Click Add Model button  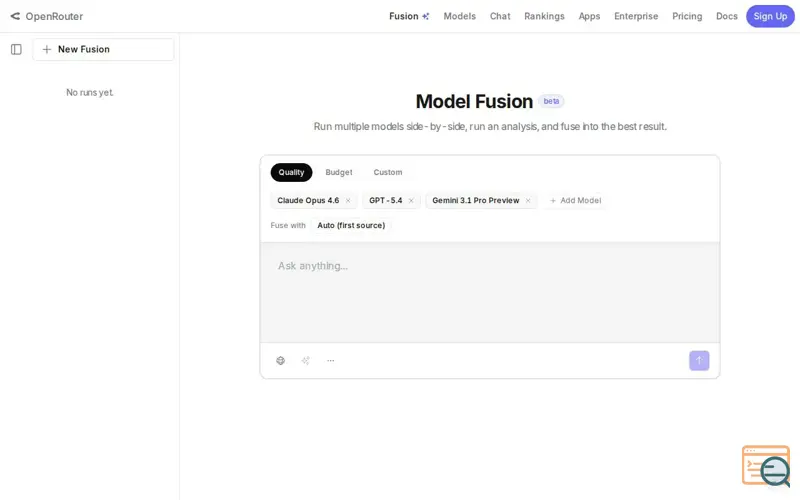(575, 201)
